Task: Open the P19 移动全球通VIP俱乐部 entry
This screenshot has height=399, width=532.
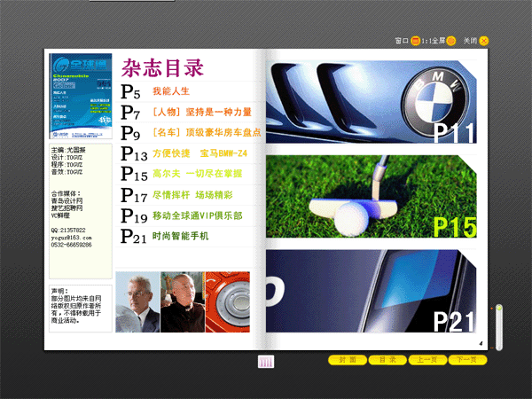Action: [x=182, y=215]
